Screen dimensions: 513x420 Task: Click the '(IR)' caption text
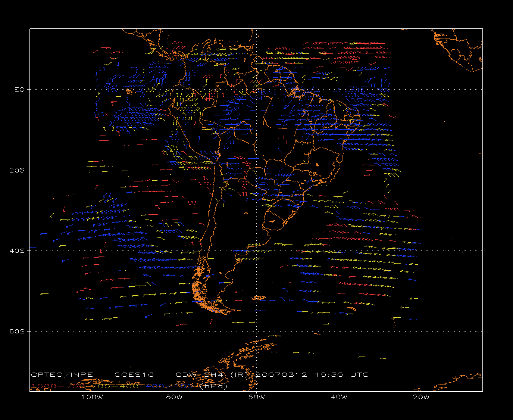click(x=239, y=374)
